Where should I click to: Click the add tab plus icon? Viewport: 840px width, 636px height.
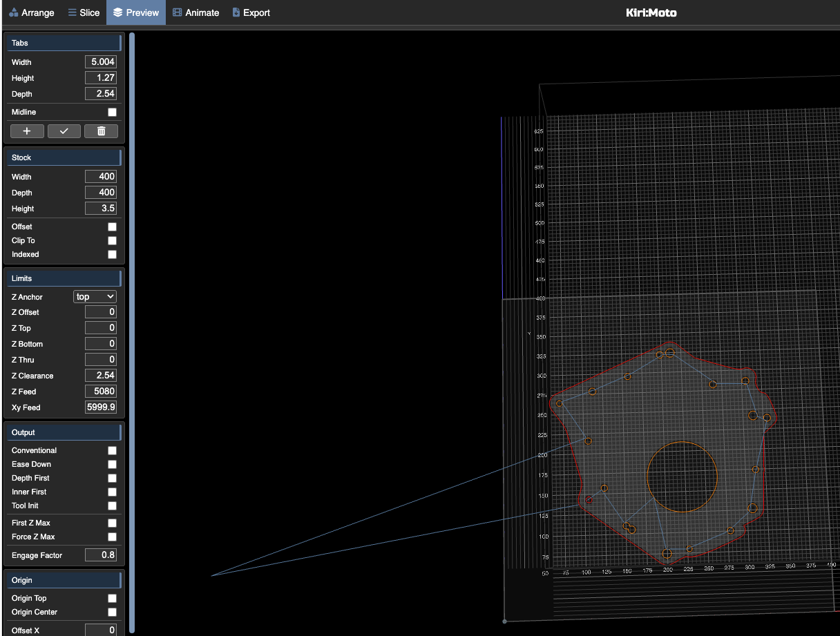[x=27, y=131]
